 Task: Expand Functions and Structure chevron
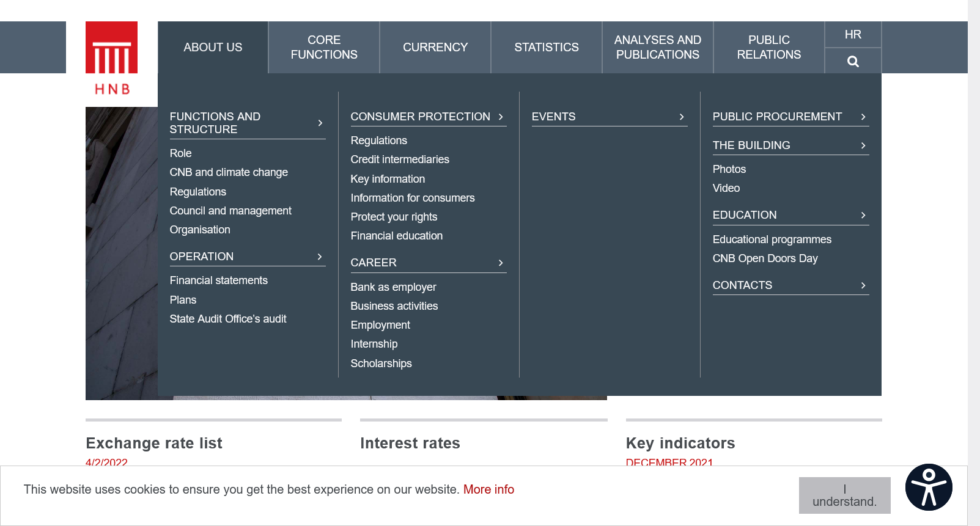click(320, 123)
